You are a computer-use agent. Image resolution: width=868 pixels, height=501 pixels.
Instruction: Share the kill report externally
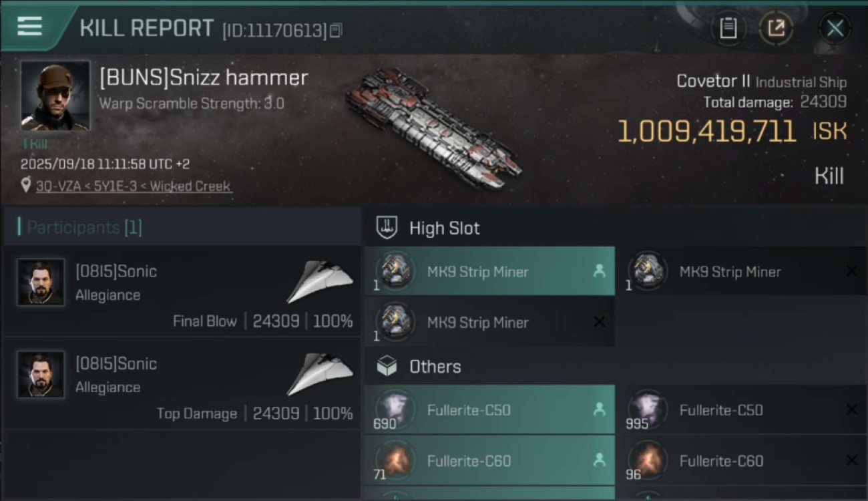point(776,28)
